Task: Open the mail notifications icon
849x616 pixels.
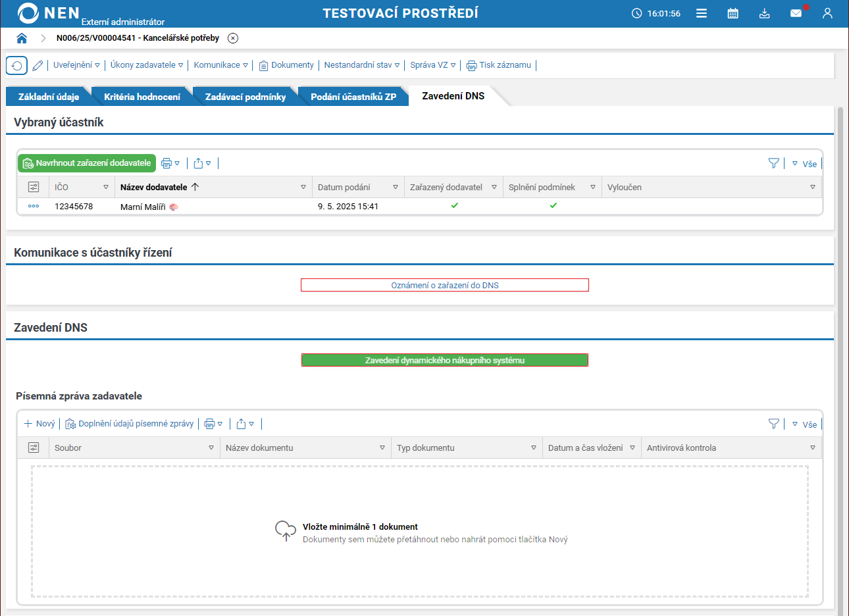Action: [796, 13]
